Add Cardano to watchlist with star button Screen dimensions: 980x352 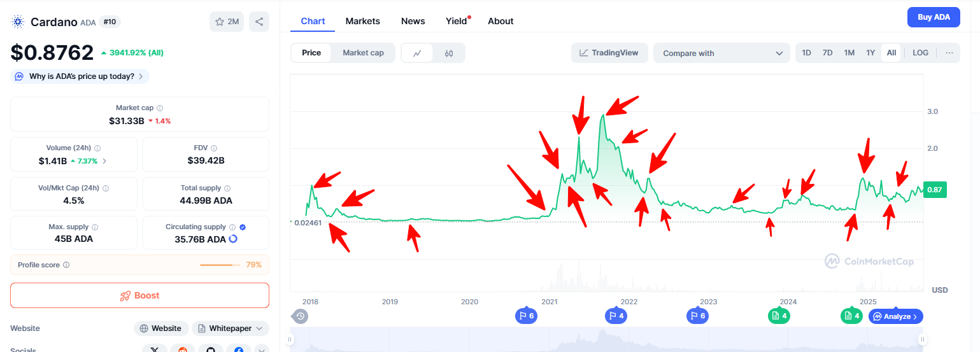click(x=226, y=22)
